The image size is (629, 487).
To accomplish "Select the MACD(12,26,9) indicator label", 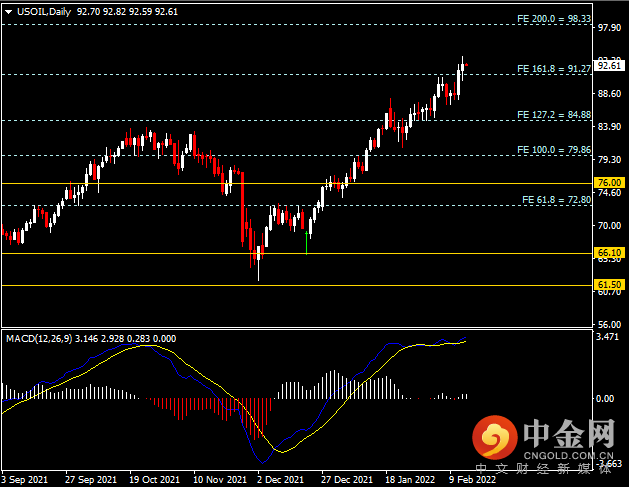I will 38,337.
